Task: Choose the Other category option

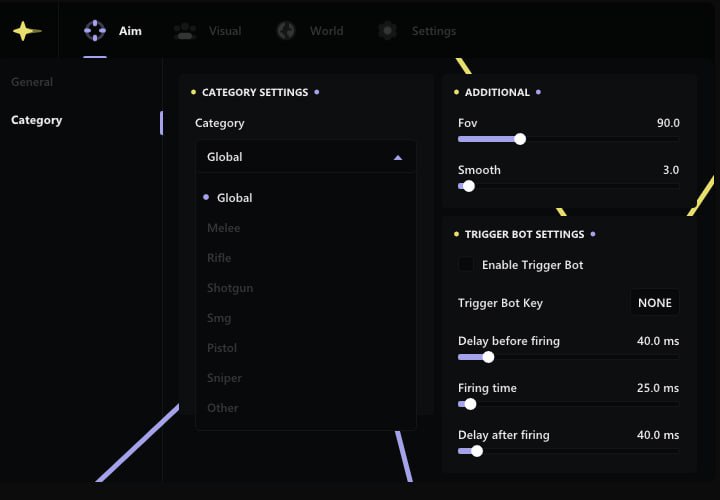Action: [x=223, y=408]
